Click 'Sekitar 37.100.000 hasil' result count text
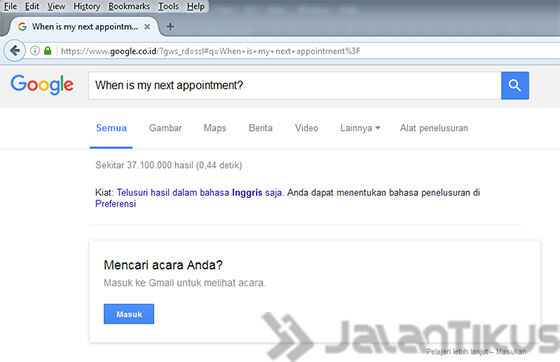560x362 pixels. (x=144, y=165)
